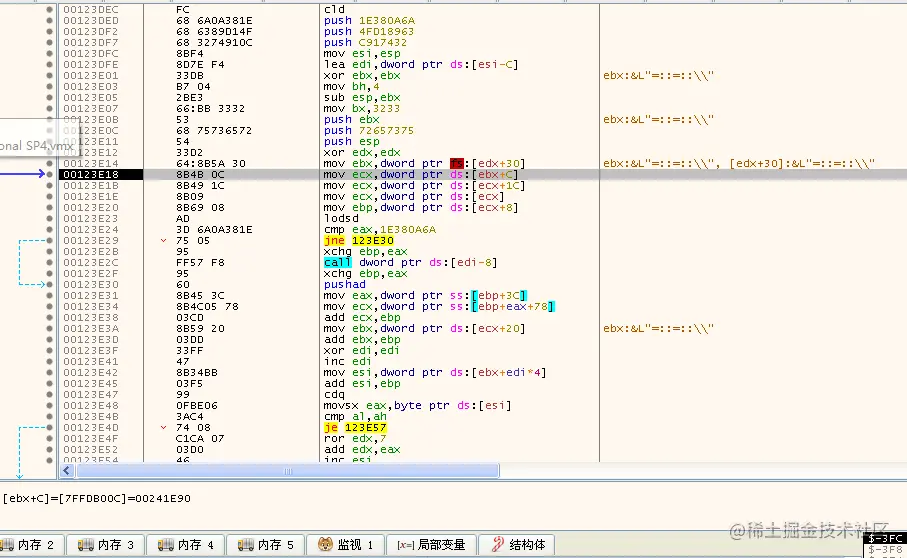Click the $-3FC stack offset entry
This screenshot has width=907, height=558.
coord(885,539)
